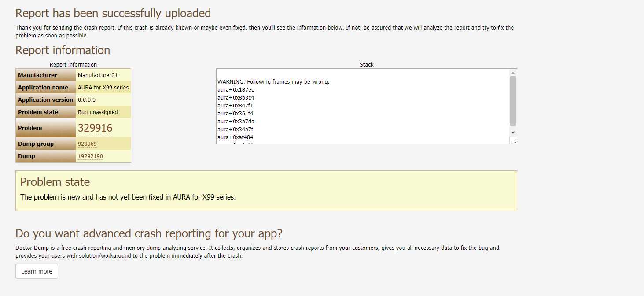Click the Learn more button
The height and width of the screenshot is (296, 644).
[37, 271]
